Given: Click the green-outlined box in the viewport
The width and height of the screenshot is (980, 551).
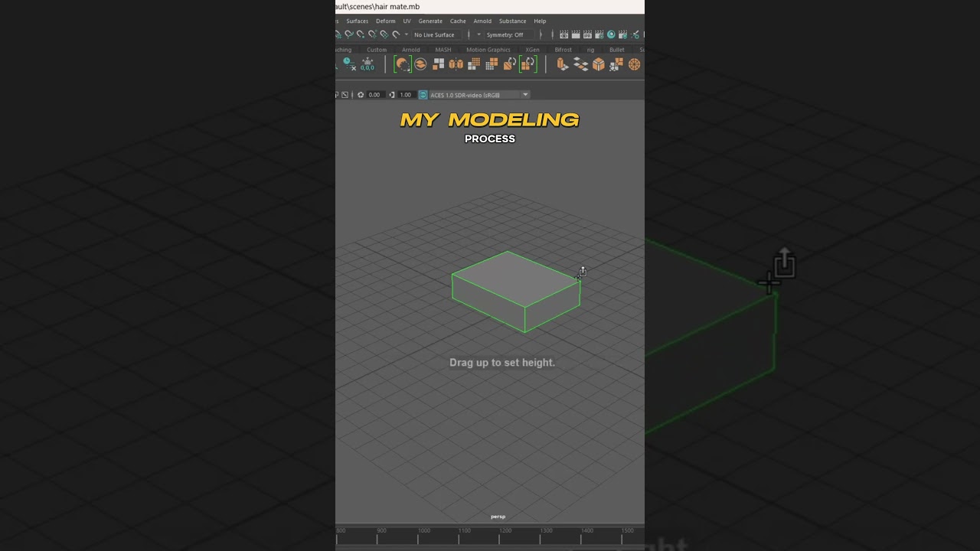Looking at the screenshot, I should point(514,291).
